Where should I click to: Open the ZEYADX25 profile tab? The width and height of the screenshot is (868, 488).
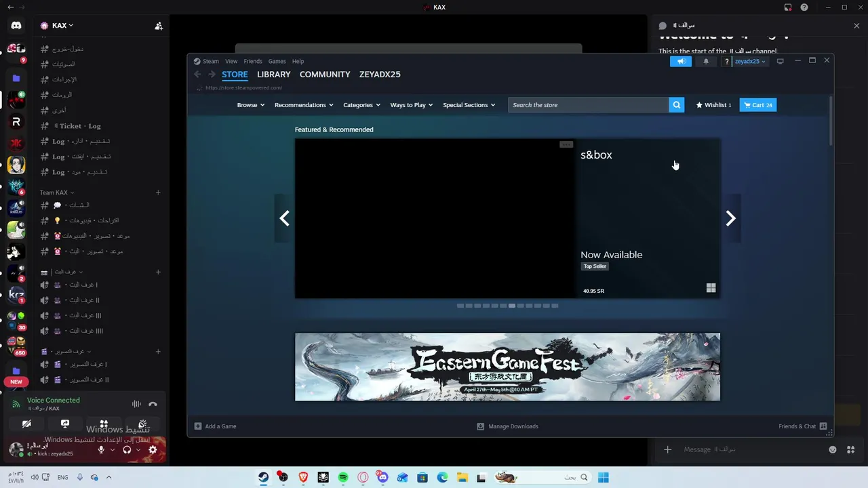click(380, 75)
